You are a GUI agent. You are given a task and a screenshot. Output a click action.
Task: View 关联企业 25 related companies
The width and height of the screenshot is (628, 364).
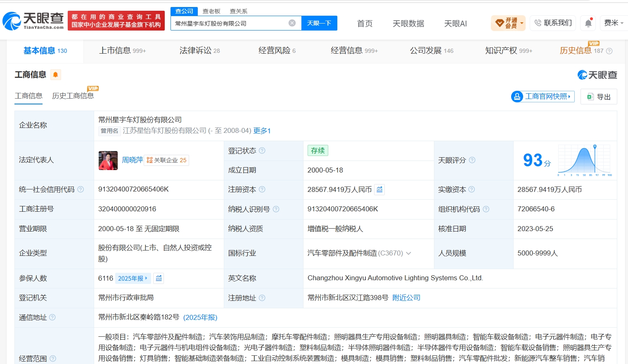[166, 160]
